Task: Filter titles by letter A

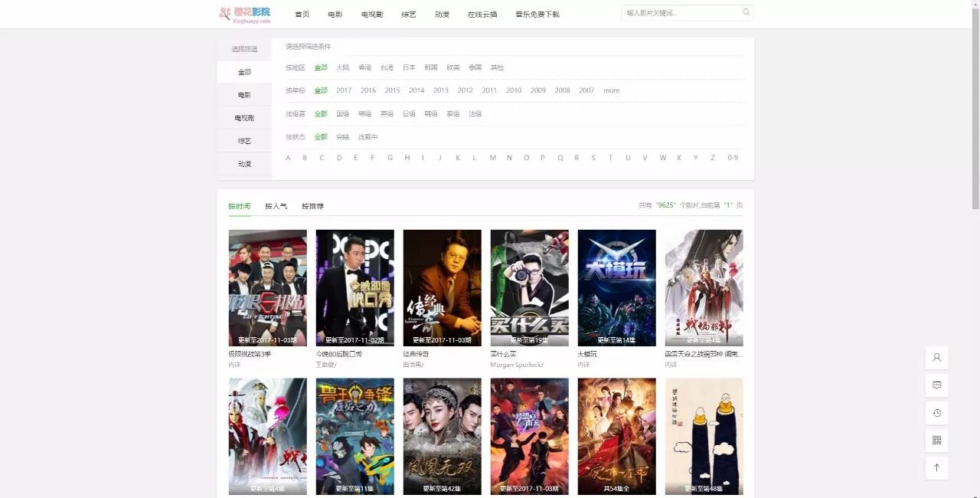Action: click(x=288, y=158)
